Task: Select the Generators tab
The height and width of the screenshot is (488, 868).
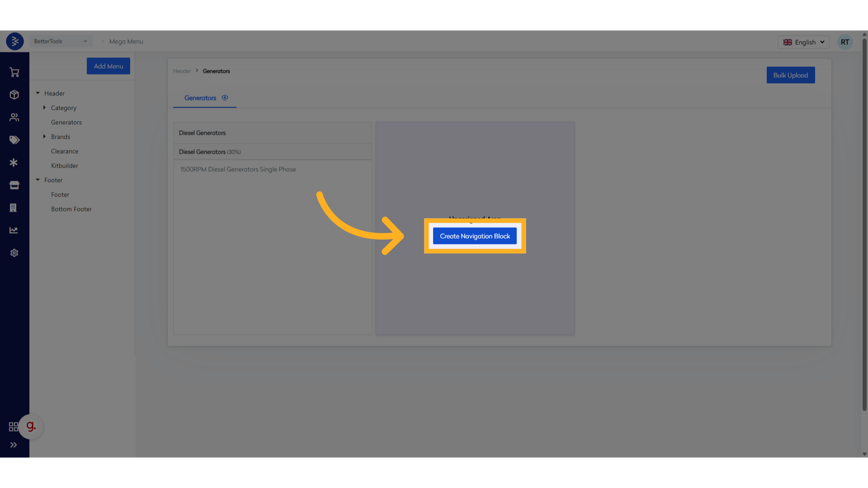Action: click(200, 98)
